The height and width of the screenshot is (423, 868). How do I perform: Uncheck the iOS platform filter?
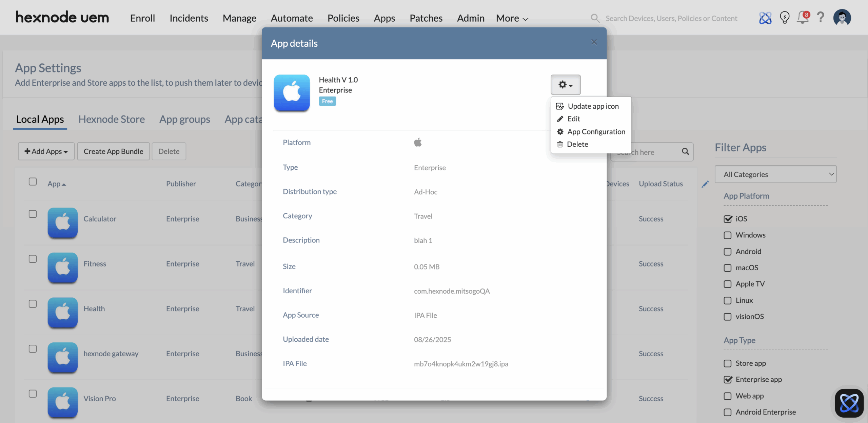point(728,219)
